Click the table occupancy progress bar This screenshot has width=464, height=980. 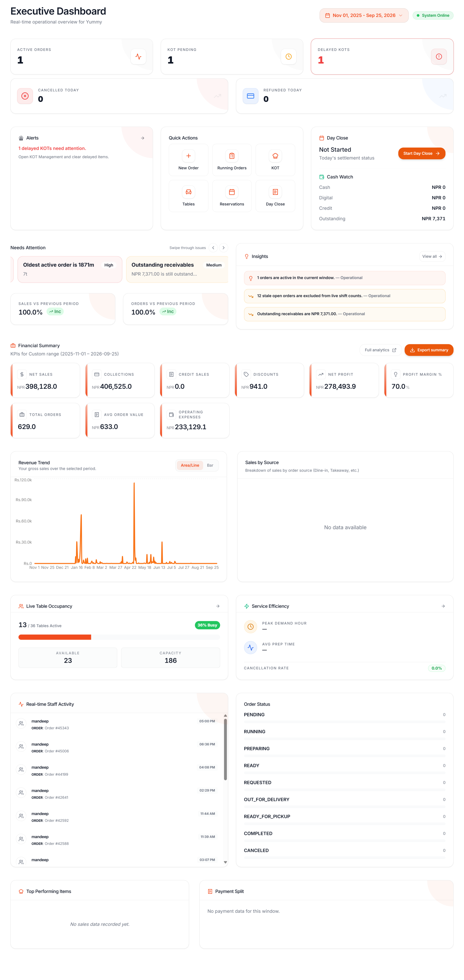[x=119, y=637]
